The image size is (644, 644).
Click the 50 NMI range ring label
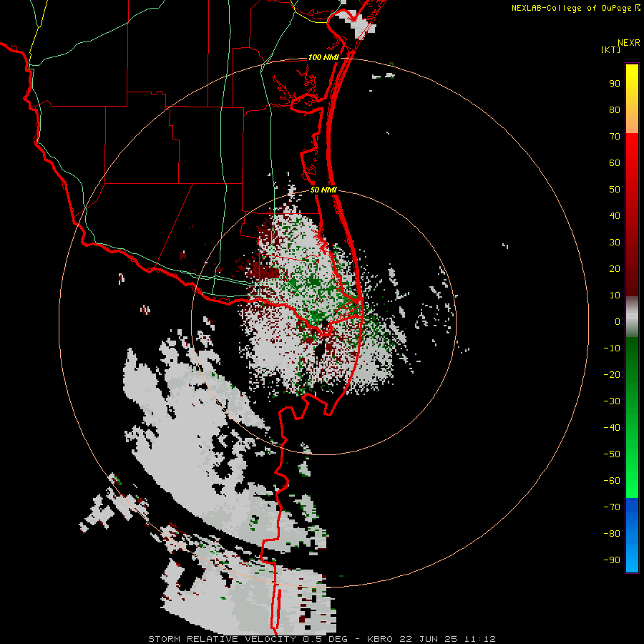[323, 190]
